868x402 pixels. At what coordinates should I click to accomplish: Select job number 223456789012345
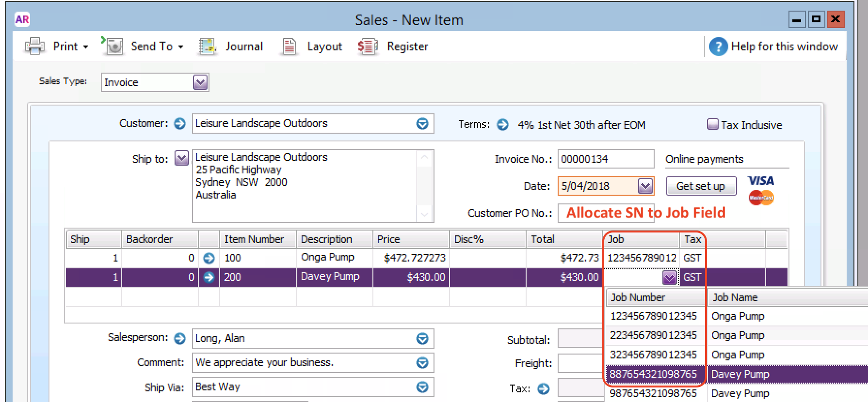point(654,336)
